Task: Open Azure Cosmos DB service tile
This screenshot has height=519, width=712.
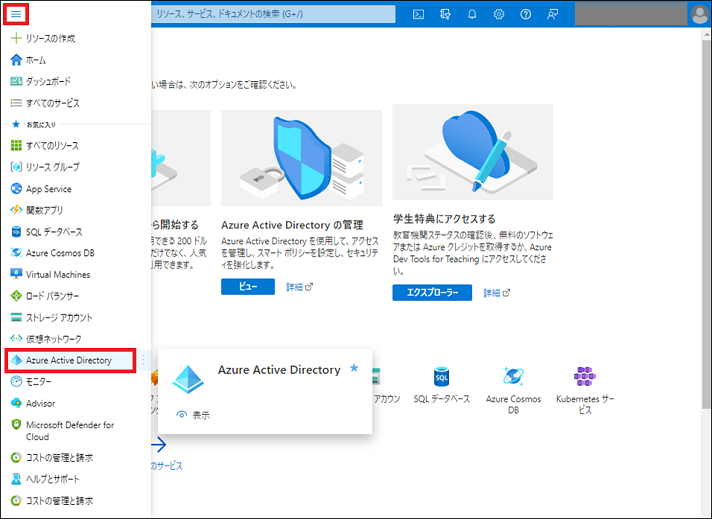Action: coord(513,390)
